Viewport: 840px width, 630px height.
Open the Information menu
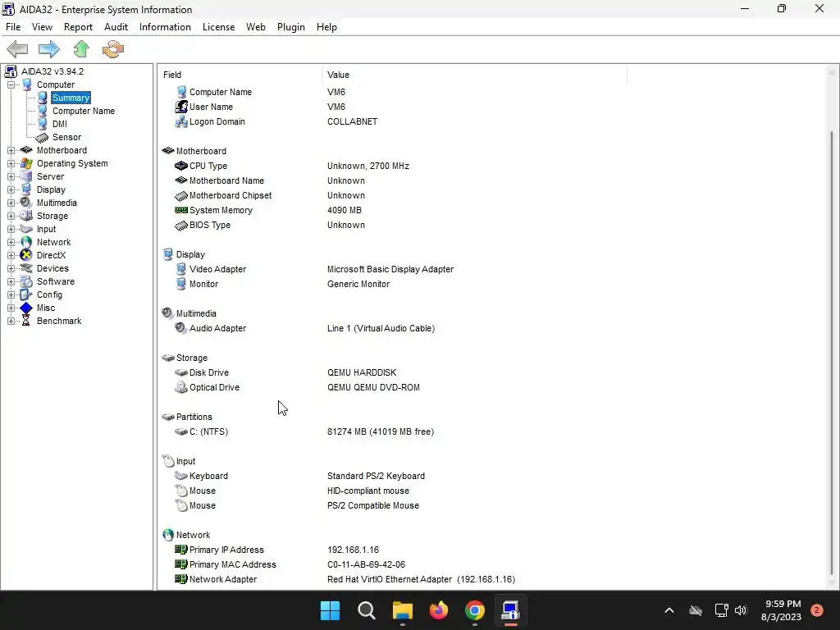[x=165, y=27]
